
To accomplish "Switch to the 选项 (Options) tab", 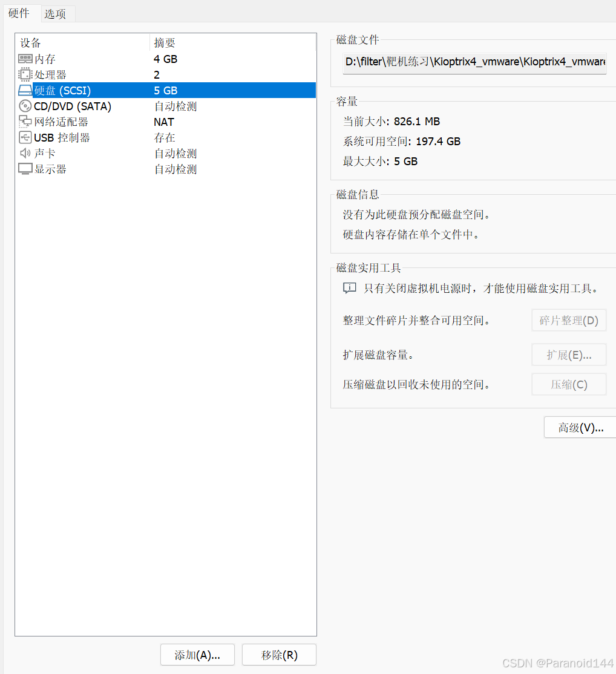I will pos(55,14).
